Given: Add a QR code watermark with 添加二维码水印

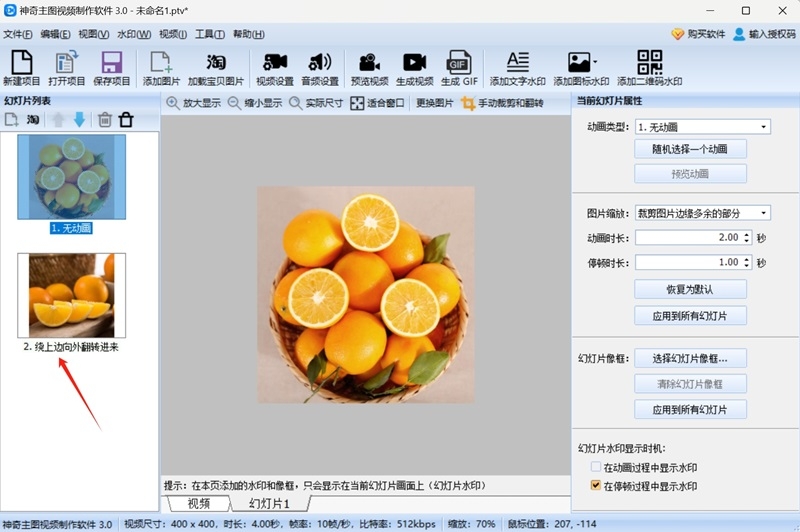Looking at the screenshot, I should tap(649, 67).
